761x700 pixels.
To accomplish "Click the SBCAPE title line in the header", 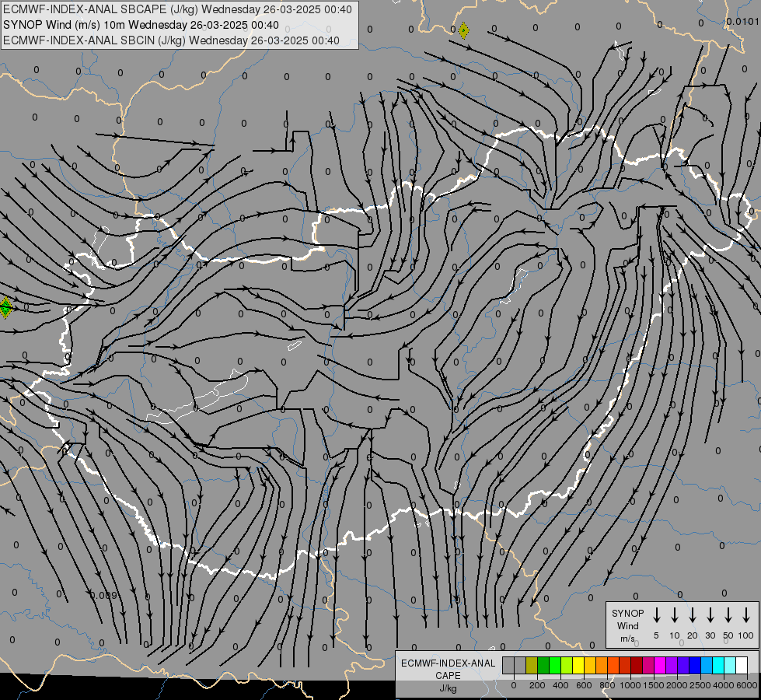I will [177, 9].
